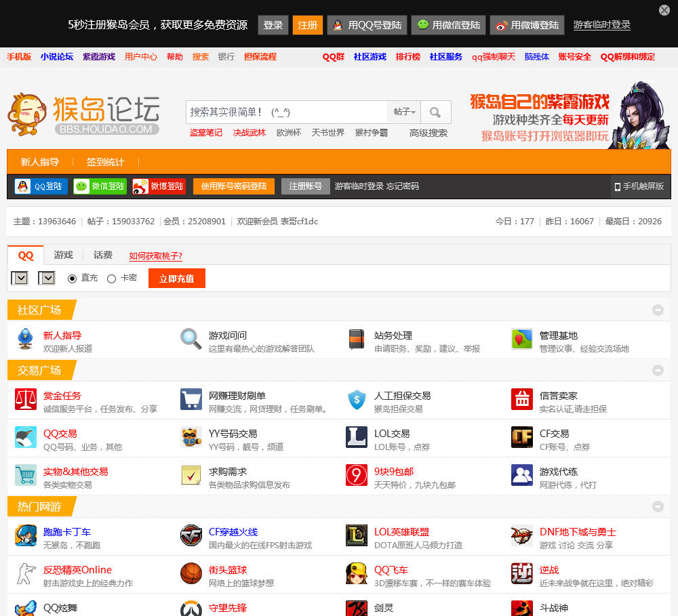The height and width of the screenshot is (616, 678).
Task: Click the 人工担保交易 shield icon
Action: (x=357, y=399)
